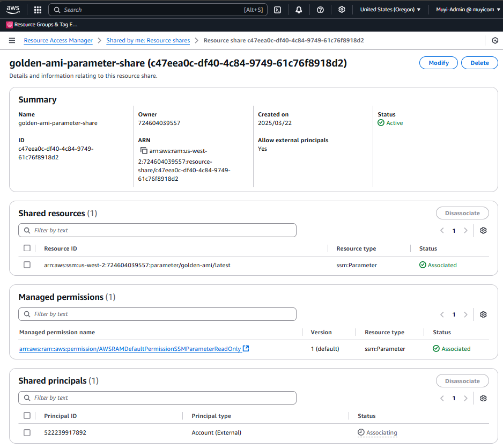Focus the Managed permissions filter box
Viewport: 503px width, 448px height.
click(x=157, y=314)
